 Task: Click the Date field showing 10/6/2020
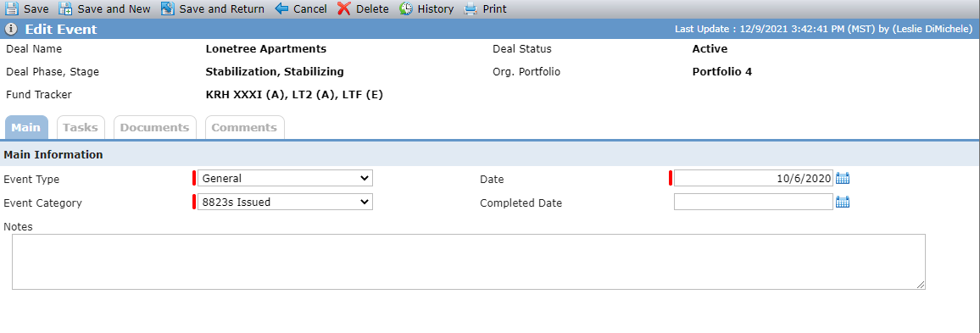pos(753,178)
